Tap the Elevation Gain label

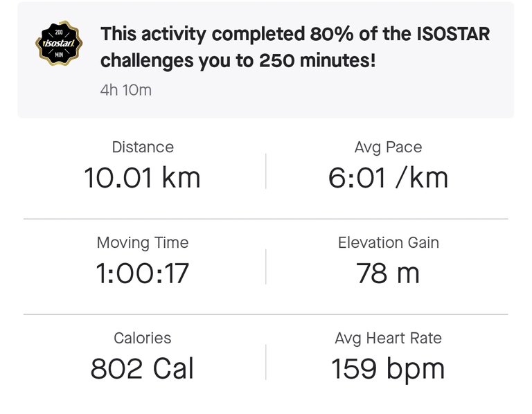(x=389, y=243)
